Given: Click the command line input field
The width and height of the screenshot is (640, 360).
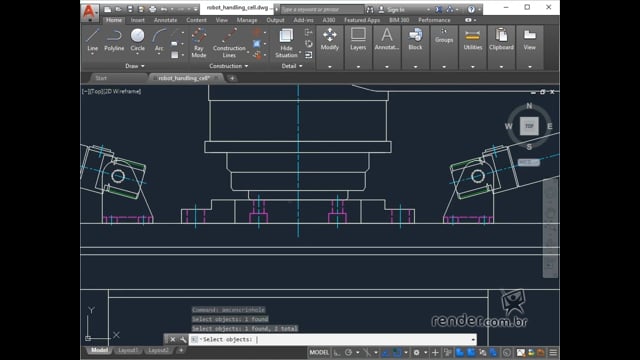Looking at the screenshot, I should click(x=333, y=340).
